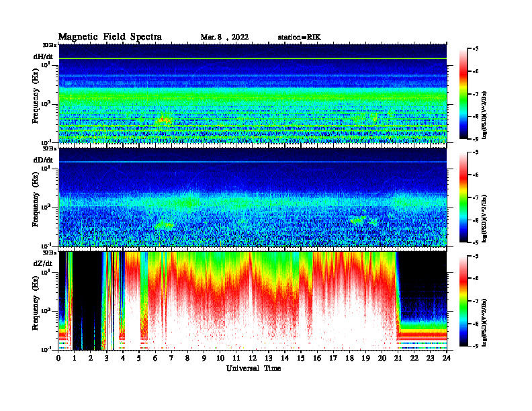532x411 pixels.
Task: Click the 32Hz label atop the dD/dt panel
Action: (50, 148)
